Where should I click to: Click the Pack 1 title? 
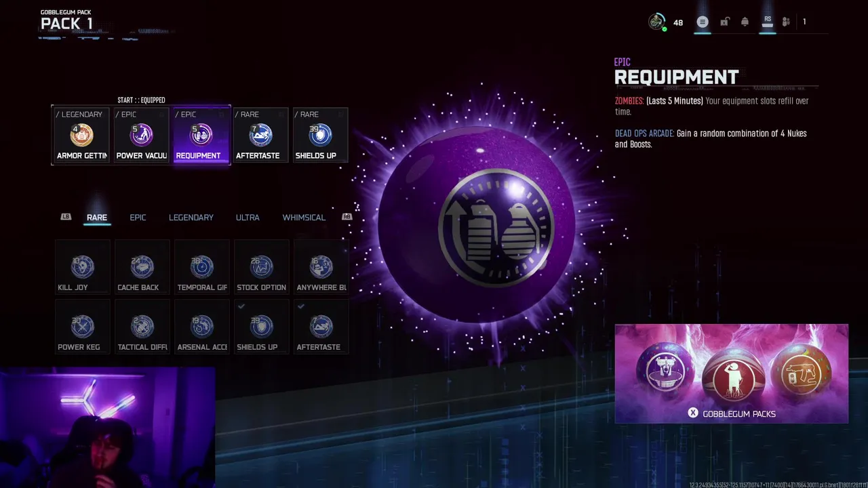[x=66, y=24]
